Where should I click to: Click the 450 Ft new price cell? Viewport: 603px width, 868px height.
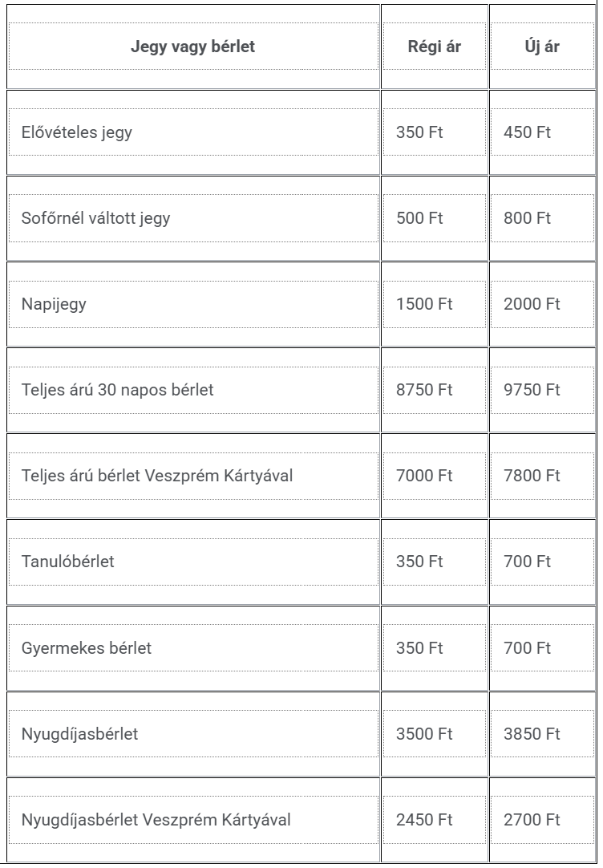coord(542,132)
